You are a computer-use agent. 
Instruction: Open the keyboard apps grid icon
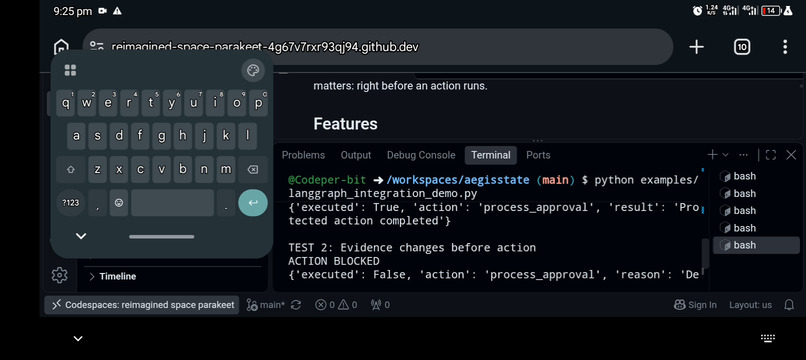(x=70, y=70)
